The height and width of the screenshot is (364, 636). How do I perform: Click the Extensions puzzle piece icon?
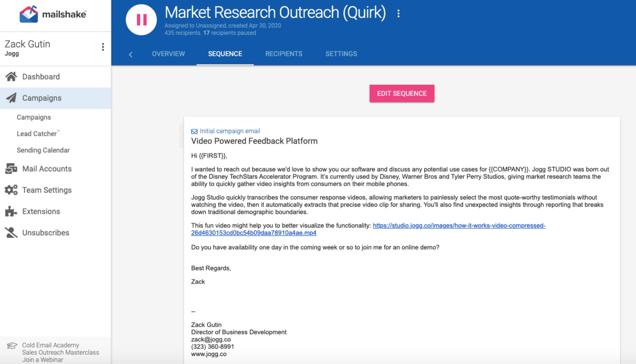coord(11,211)
